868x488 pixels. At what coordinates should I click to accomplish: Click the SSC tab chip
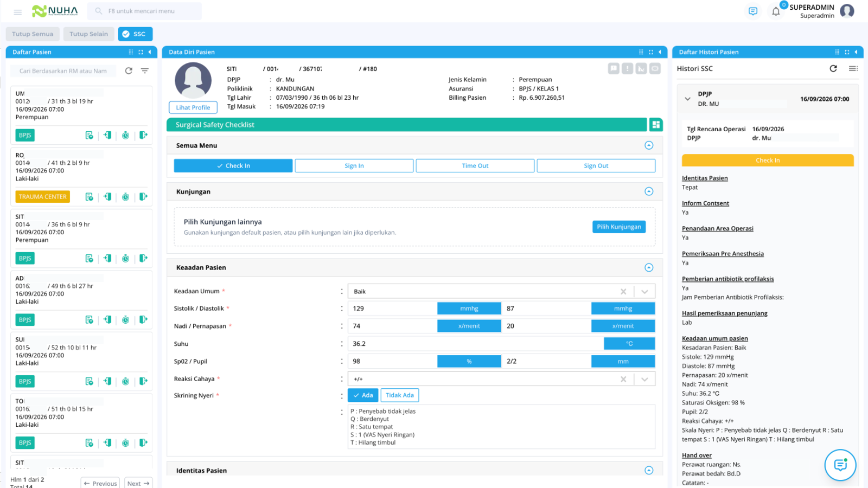135,34
